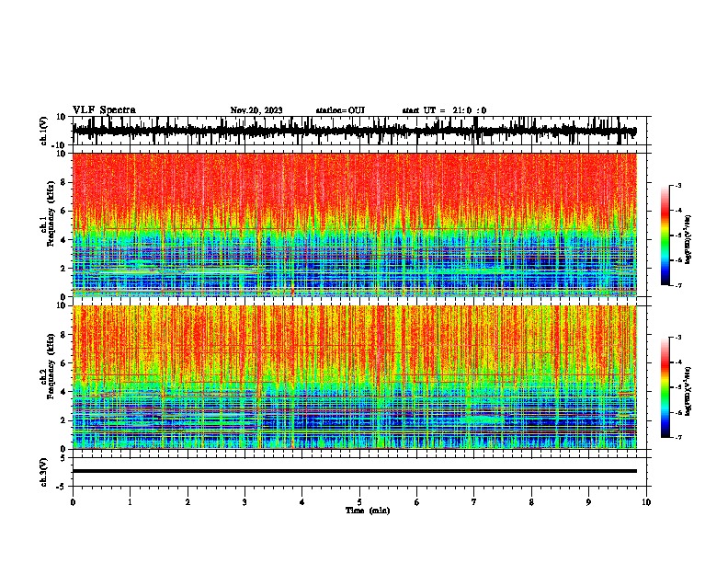Click the "station=OUI" label
Viewport: 728px width, 563px height.
[340, 110]
